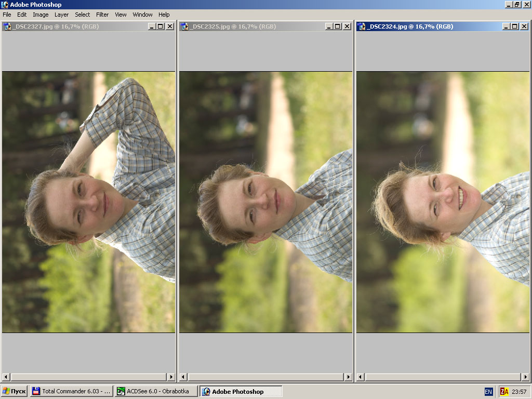Click the horizontal scrollbar track of _DSC2325.jpg
The width and height of the screenshot is (532, 399).
tap(265, 377)
